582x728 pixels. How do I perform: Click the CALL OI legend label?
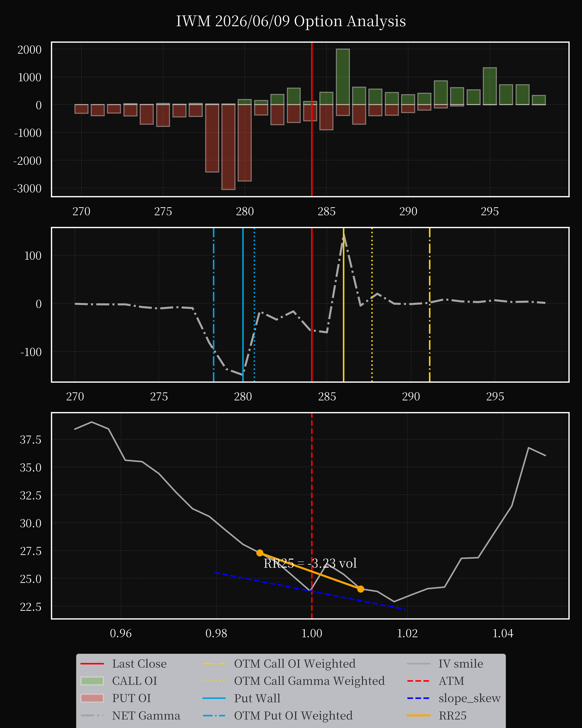[135, 681]
